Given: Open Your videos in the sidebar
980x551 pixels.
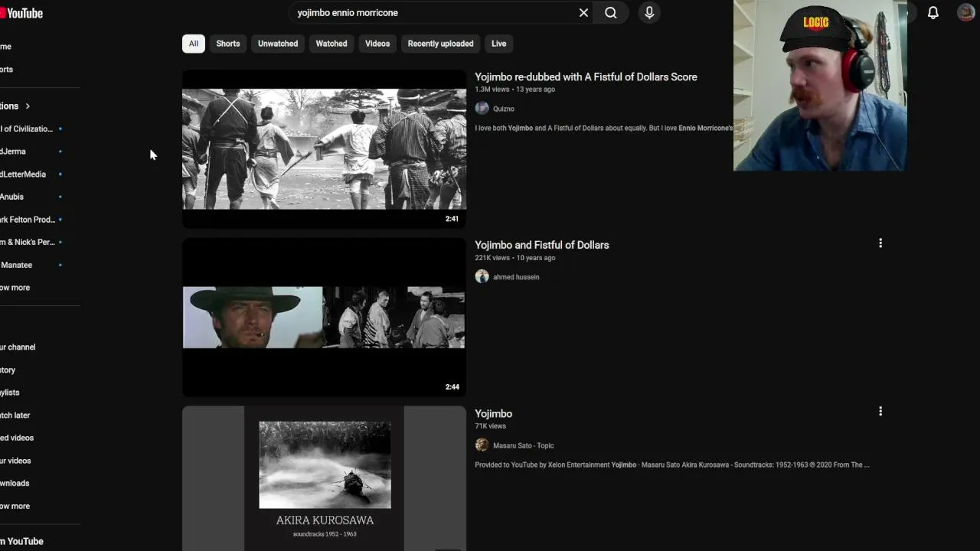Looking at the screenshot, I should [x=15, y=461].
